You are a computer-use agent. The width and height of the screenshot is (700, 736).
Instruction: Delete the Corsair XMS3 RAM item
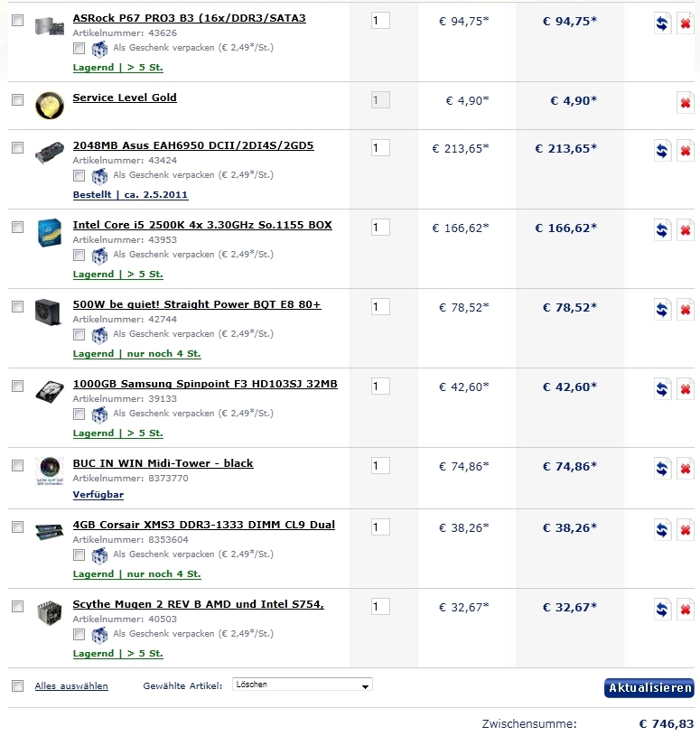pos(686,530)
